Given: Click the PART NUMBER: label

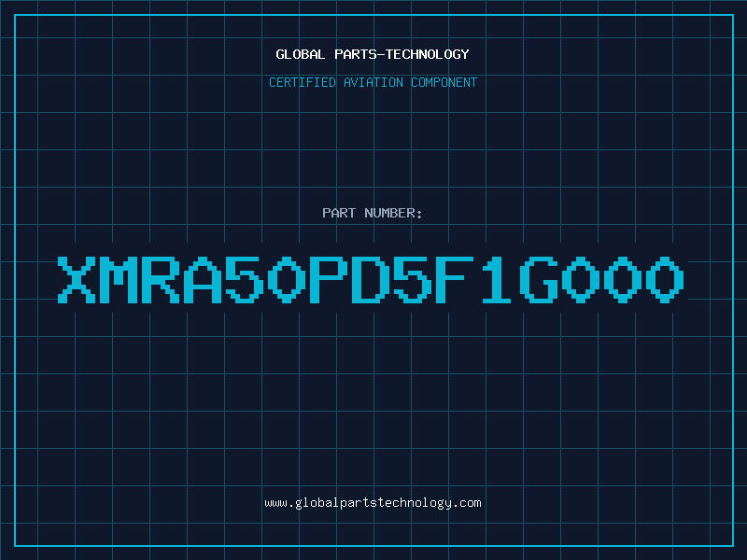Looking at the screenshot, I should 373,213.
